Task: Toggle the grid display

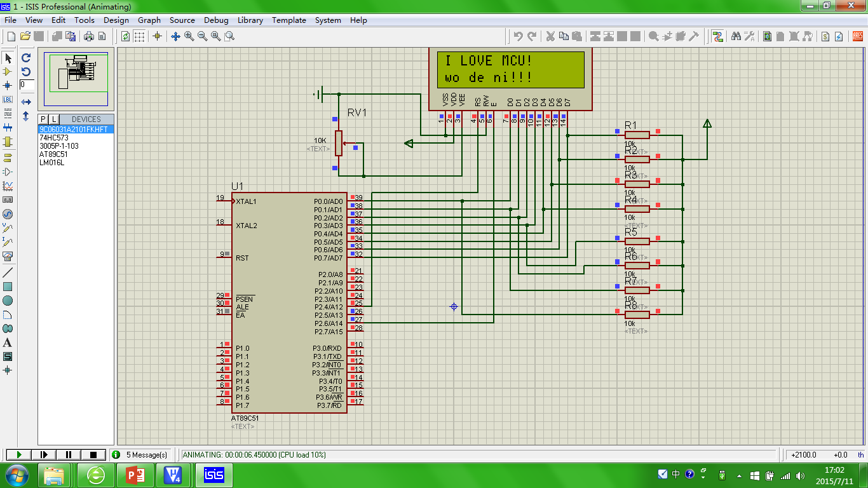Action: [139, 36]
